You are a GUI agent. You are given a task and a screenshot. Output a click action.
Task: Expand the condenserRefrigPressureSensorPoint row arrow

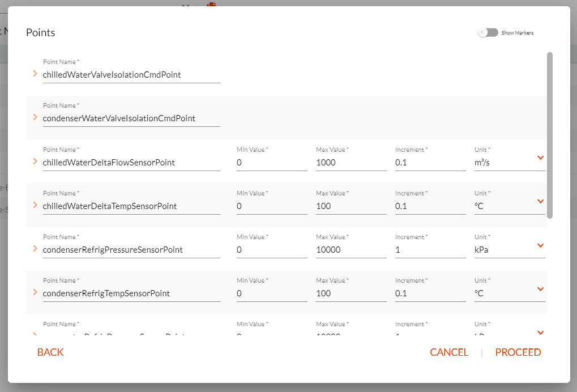pos(35,249)
